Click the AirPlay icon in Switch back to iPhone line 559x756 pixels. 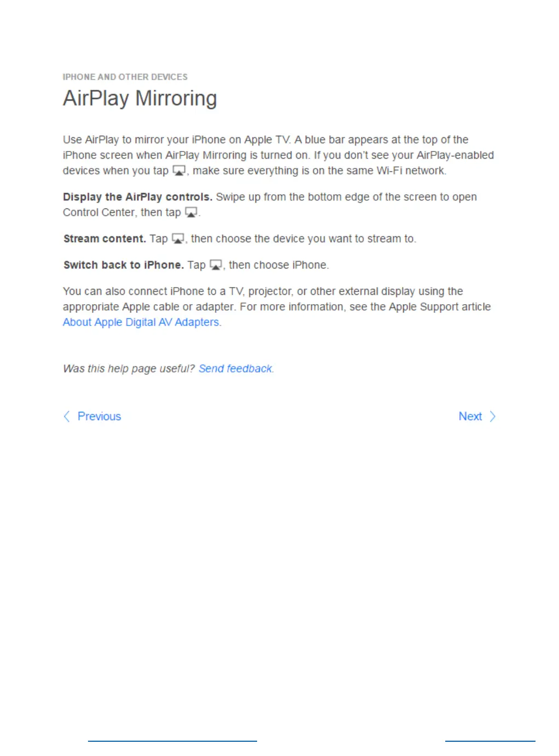coord(216,265)
